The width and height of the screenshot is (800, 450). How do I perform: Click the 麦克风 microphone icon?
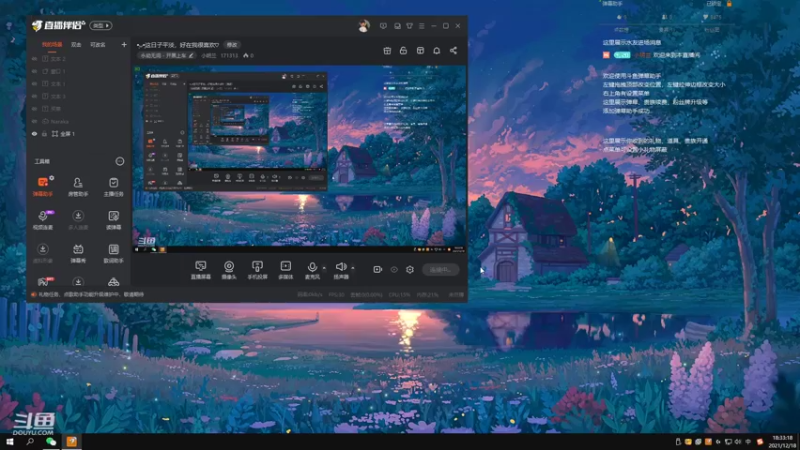pyautogui.click(x=312, y=269)
